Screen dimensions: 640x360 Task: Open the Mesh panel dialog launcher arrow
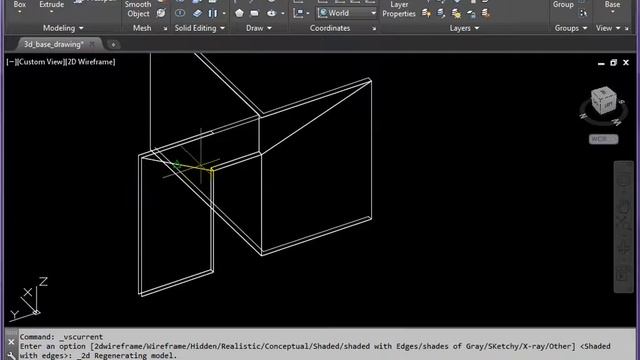click(x=165, y=29)
